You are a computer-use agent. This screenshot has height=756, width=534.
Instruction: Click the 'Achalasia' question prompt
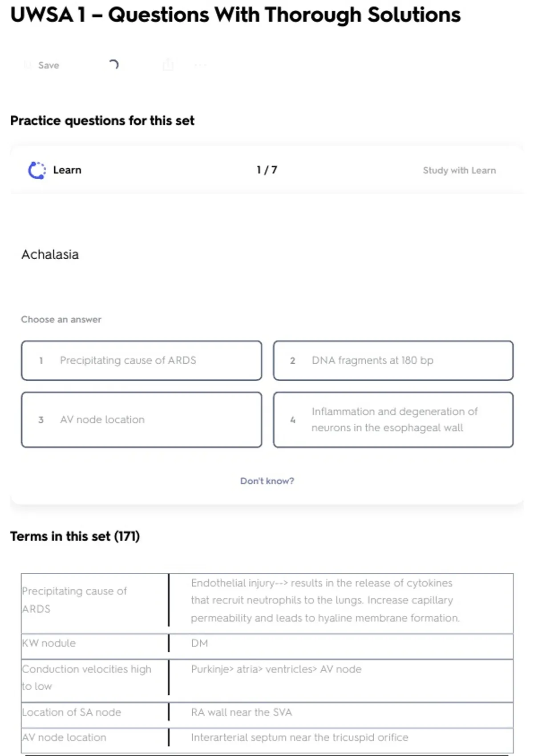point(50,254)
